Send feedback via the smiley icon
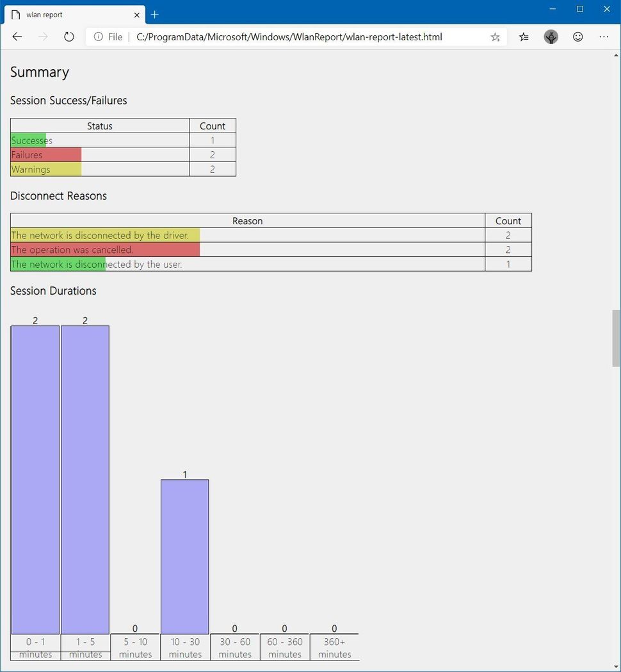This screenshot has width=621, height=672. tap(577, 37)
